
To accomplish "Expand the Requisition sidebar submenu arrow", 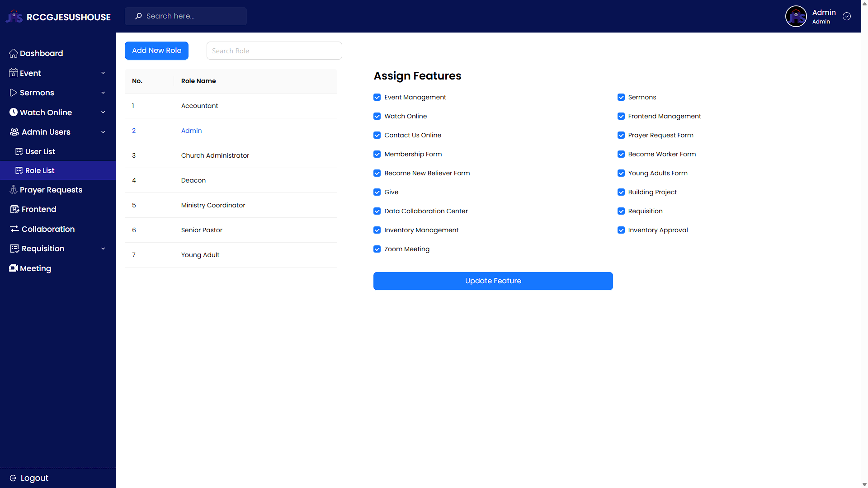I will (x=103, y=249).
